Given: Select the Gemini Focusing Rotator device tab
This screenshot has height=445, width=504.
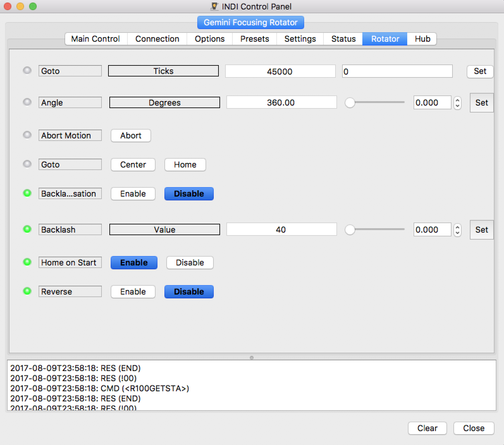Looking at the screenshot, I should click(x=251, y=22).
